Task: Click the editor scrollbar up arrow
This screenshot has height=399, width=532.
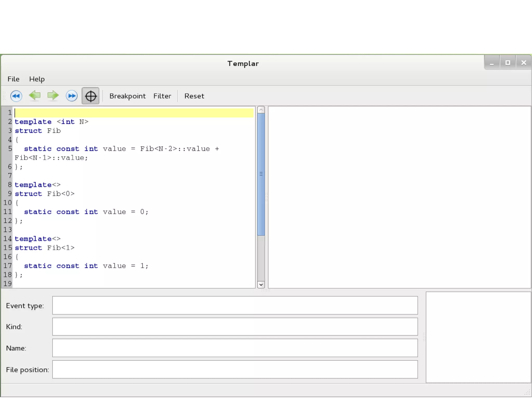Action: (261, 110)
